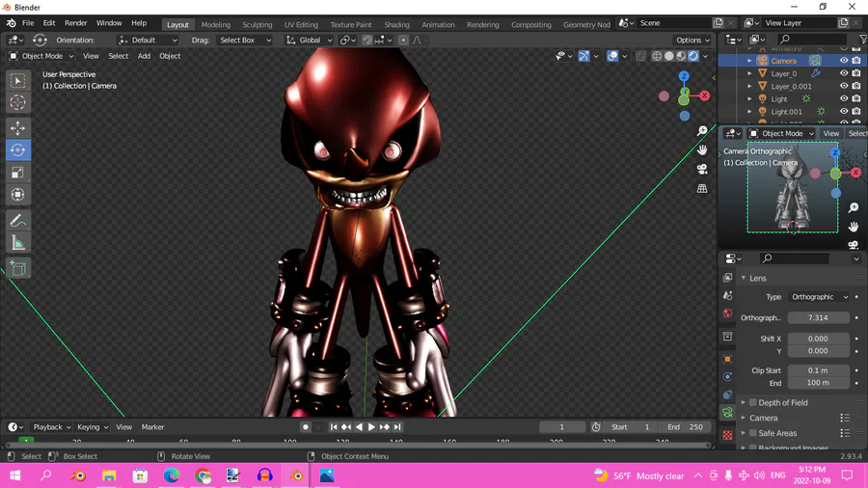Toggle camera view with the camera icon
The width and height of the screenshot is (868, 488).
[x=702, y=170]
